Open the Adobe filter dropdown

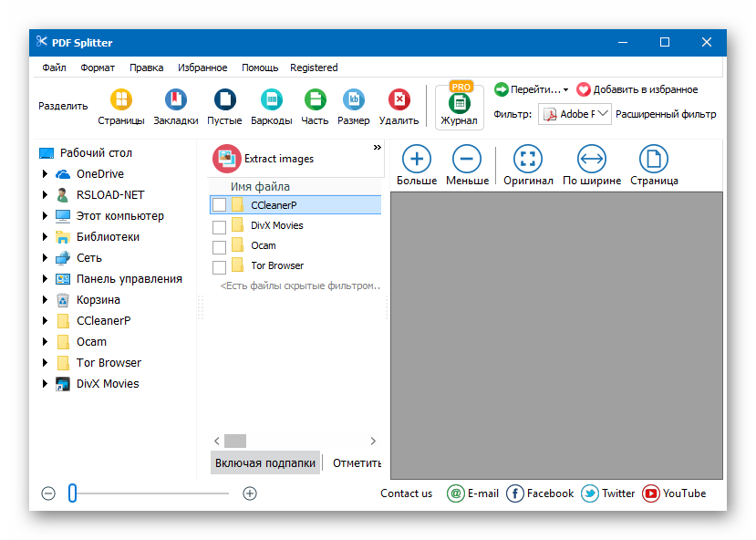(603, 114)
